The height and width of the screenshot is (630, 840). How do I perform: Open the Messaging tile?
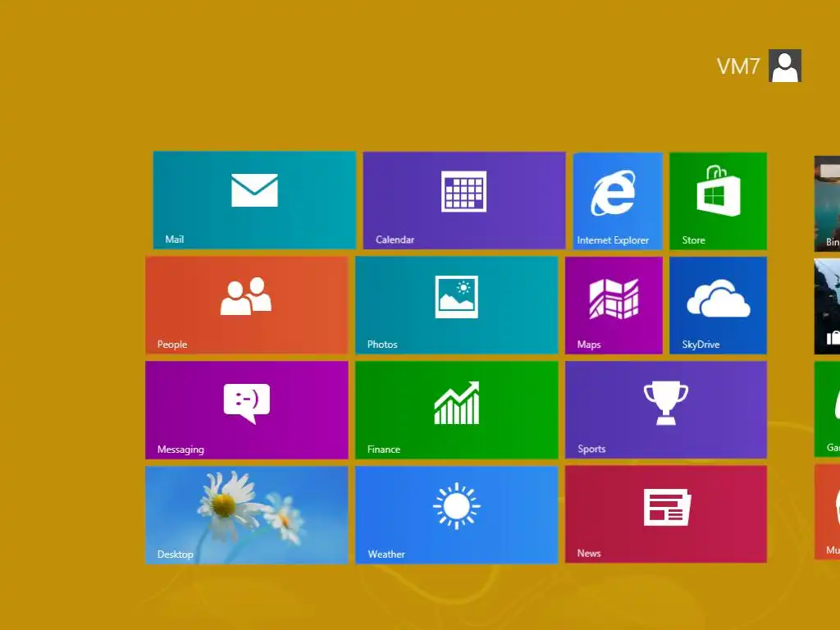(247, 410)
